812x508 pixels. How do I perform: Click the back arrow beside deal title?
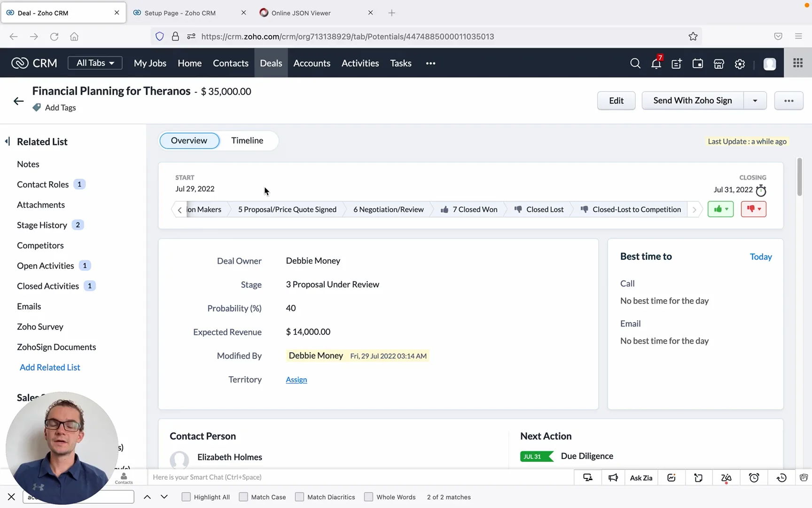18,101
